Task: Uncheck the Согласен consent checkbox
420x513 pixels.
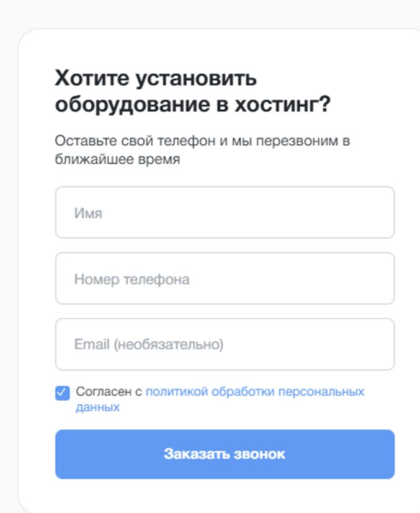Action: [x=63, y=393]
